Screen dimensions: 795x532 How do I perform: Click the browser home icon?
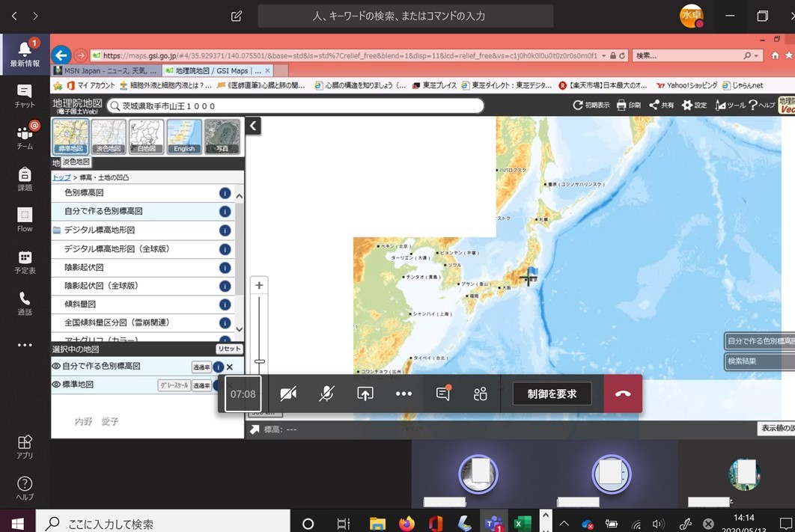tap(775, 55)
